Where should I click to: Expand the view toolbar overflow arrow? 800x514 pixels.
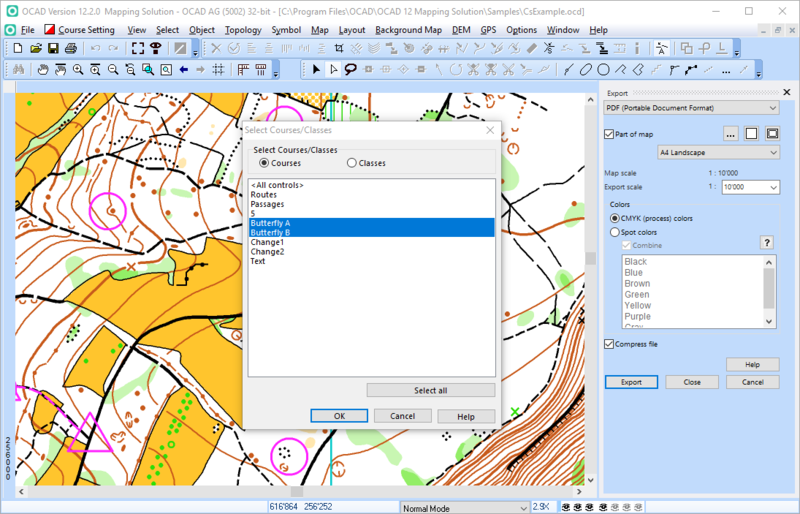276,72
